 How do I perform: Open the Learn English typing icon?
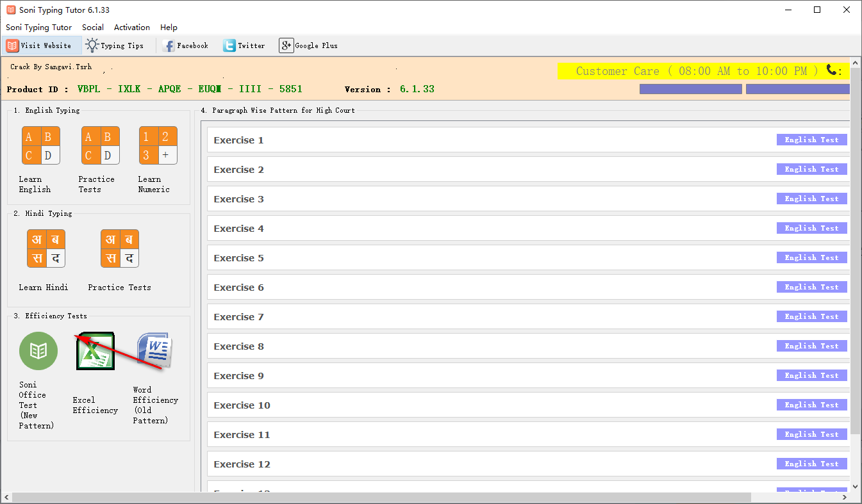pos(40,145)
